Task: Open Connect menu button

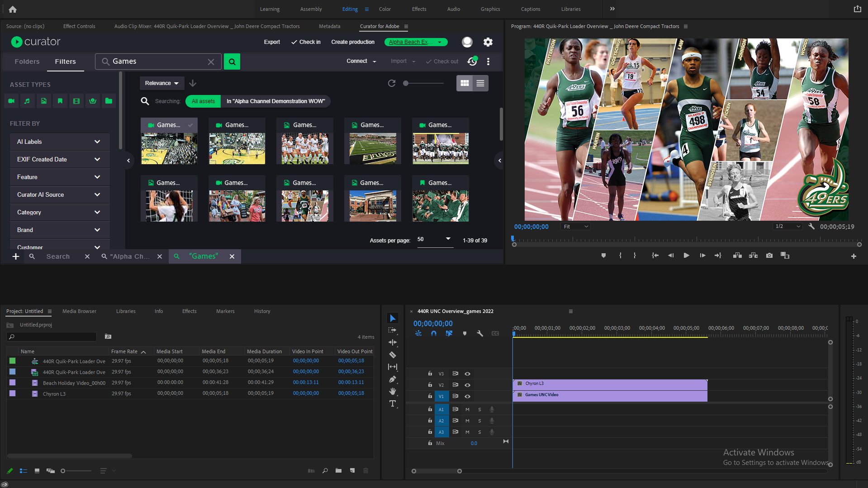Action: pos(361,61)
